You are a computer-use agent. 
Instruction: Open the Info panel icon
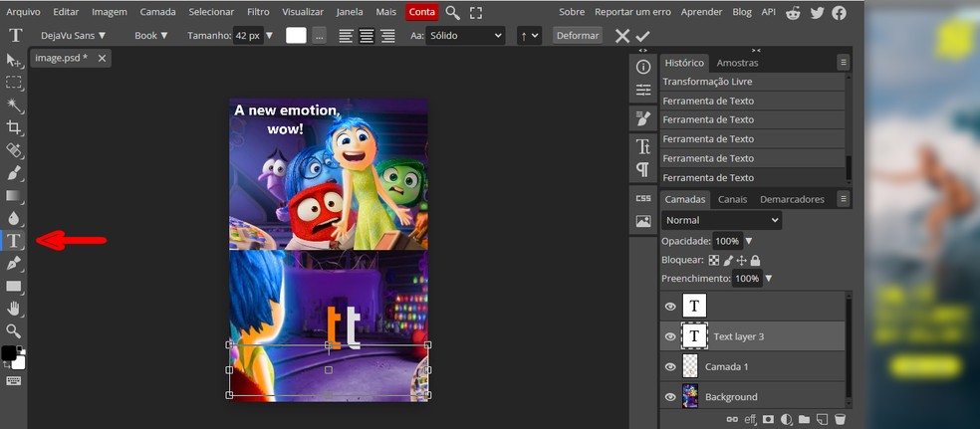(x=643, y=67)
